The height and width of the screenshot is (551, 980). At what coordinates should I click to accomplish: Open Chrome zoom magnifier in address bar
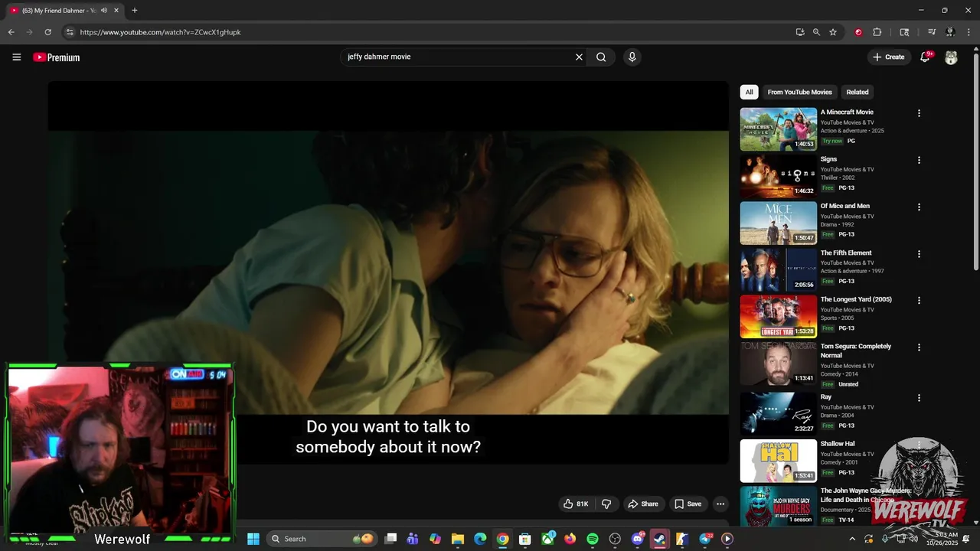coord(816,32)
